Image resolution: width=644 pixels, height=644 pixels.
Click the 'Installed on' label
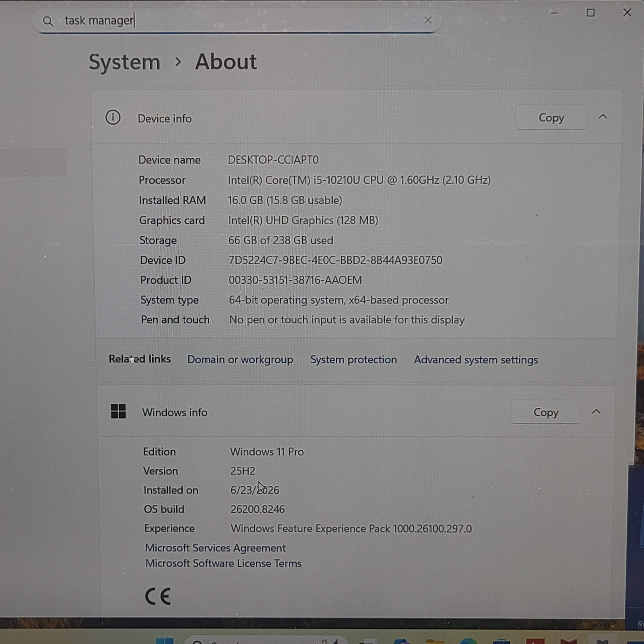coord(171,490)
